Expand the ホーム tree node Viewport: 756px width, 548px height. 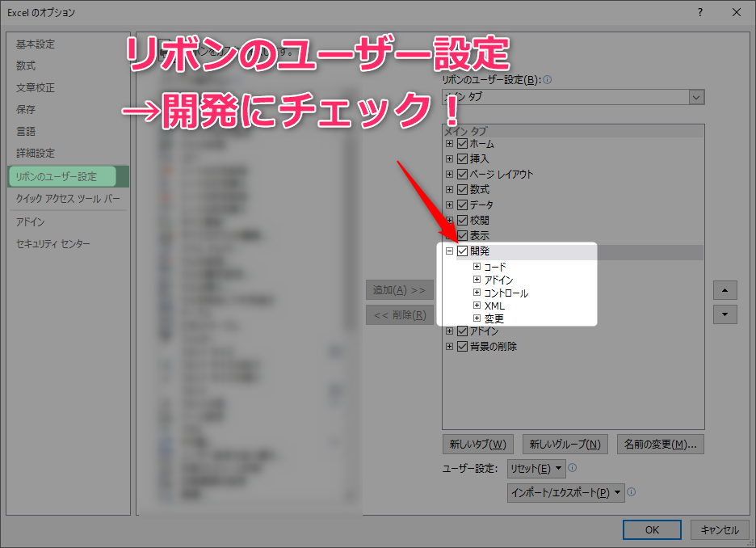[449, 144]
